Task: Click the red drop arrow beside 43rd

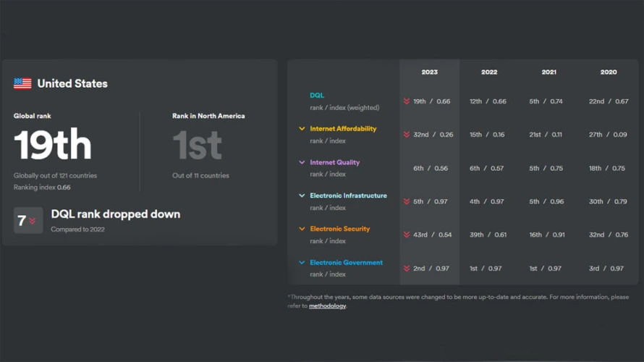Action: (x=407, y=235)
